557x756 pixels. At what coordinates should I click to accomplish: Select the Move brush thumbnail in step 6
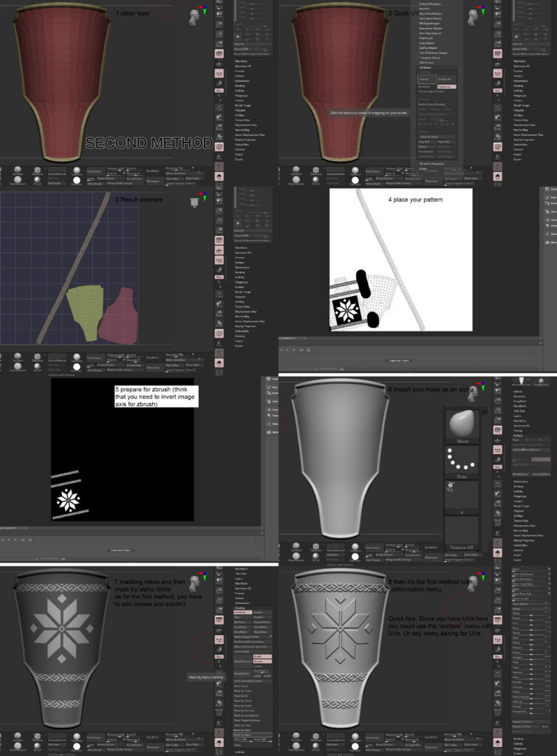tap(461, 426)
